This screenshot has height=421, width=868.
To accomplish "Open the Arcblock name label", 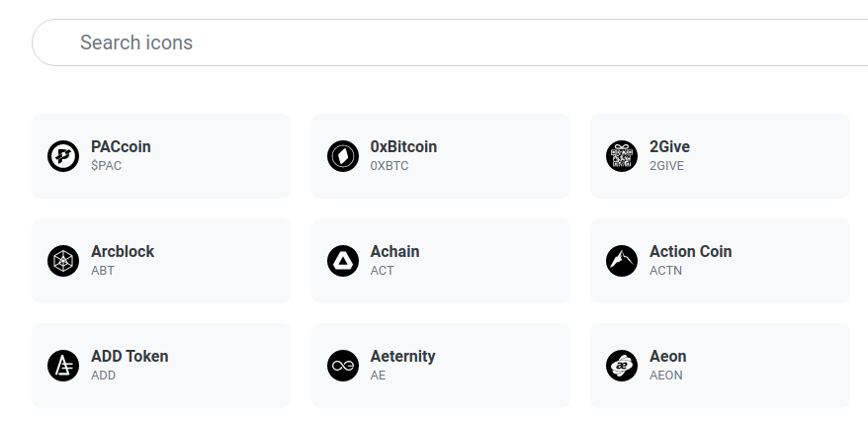I will click(x=123, y=251).
